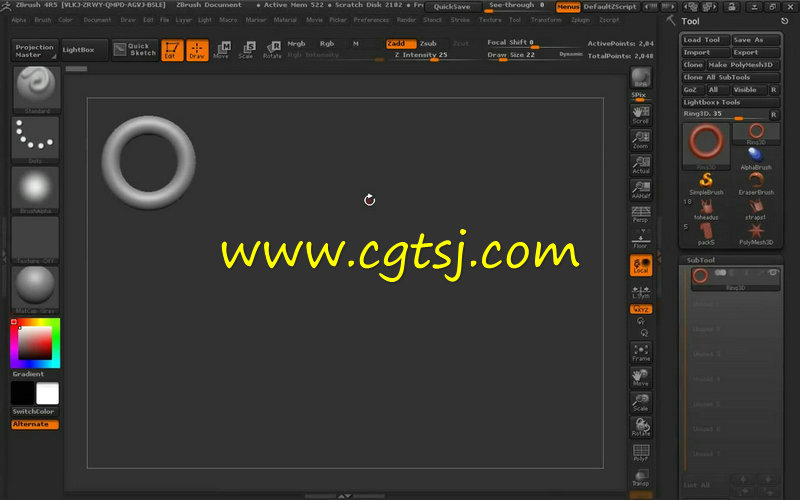Toggle Perspective (Persp) view
Image resolution: width=800 pixels, height=500 pixels.
tap(641, 214)
